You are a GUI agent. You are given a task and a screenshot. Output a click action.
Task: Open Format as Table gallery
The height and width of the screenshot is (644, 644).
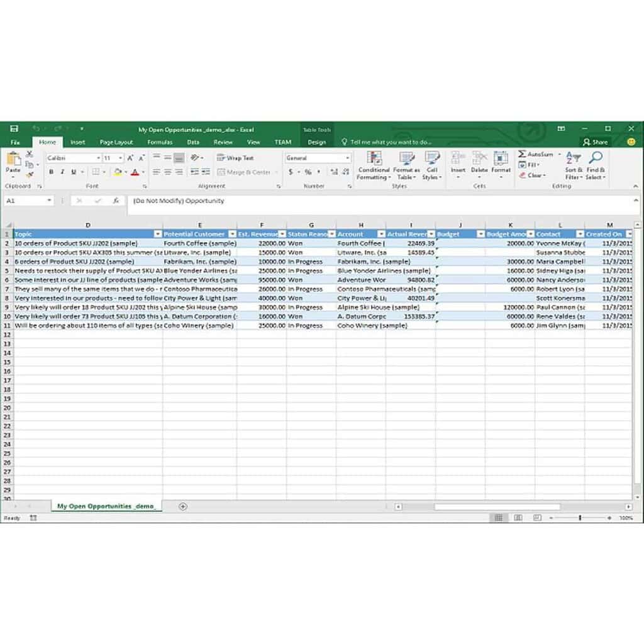coord(407,165)
